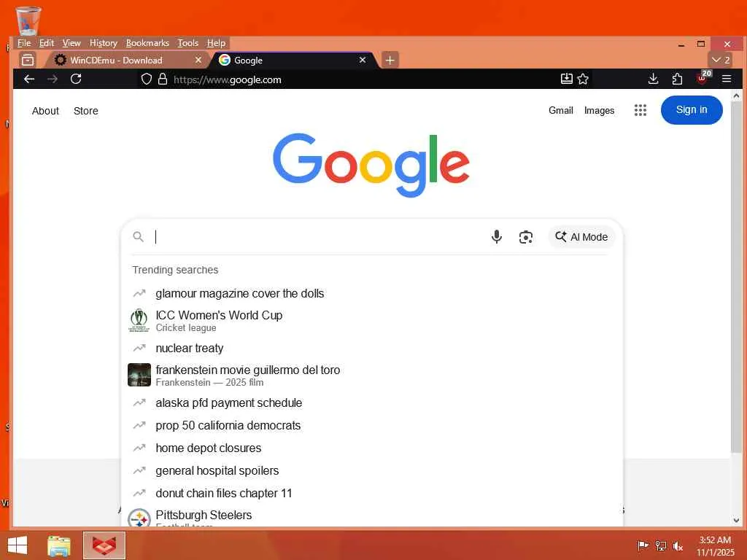Click the Sign in button
Viewport: 747px width, 560px height.
pos(692,110)
